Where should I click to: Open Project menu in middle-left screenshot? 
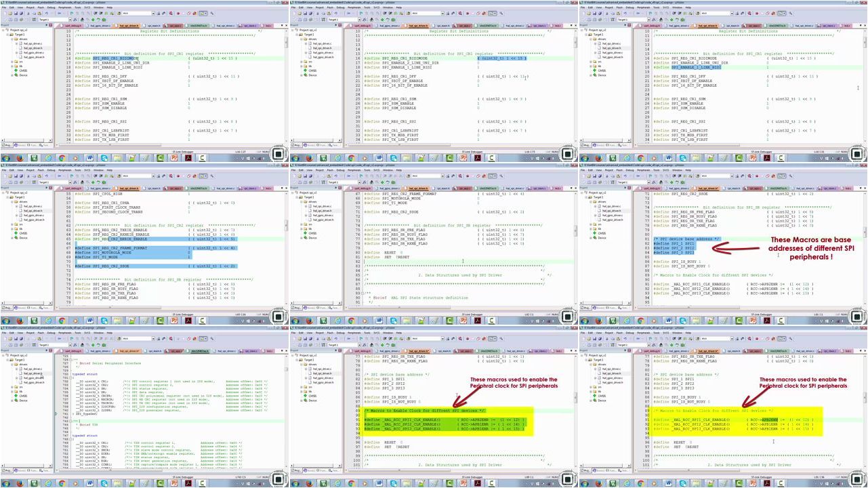tap(30, 170)
